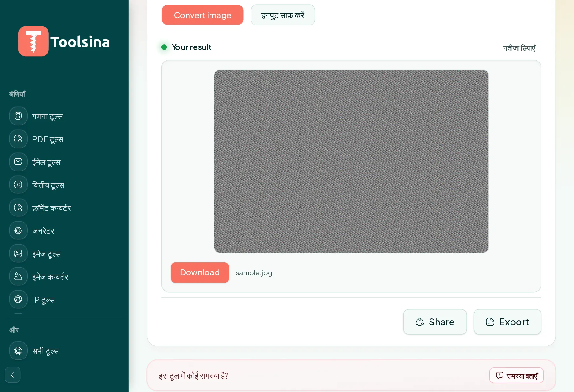The width and height of the screenshot is (574, 392).
Task: Open गणना टूल्स category
Action: pyautogui.click(x=64, y=116)
